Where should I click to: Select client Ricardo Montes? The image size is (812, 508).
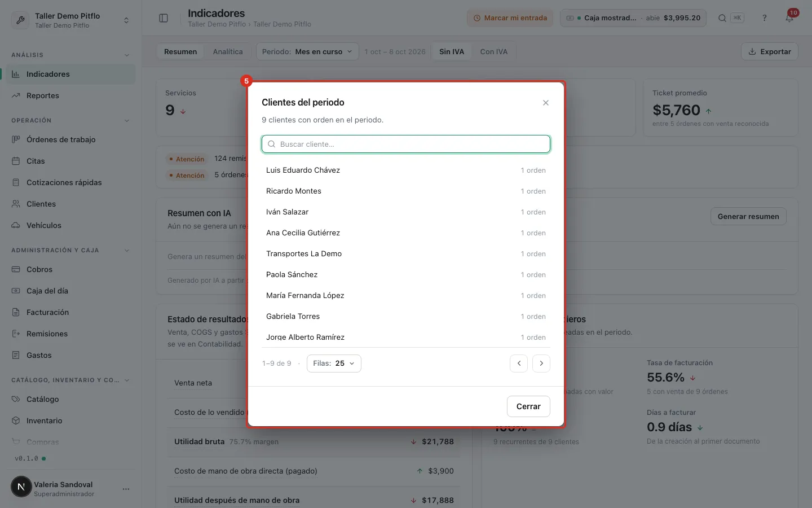(406, 191)
